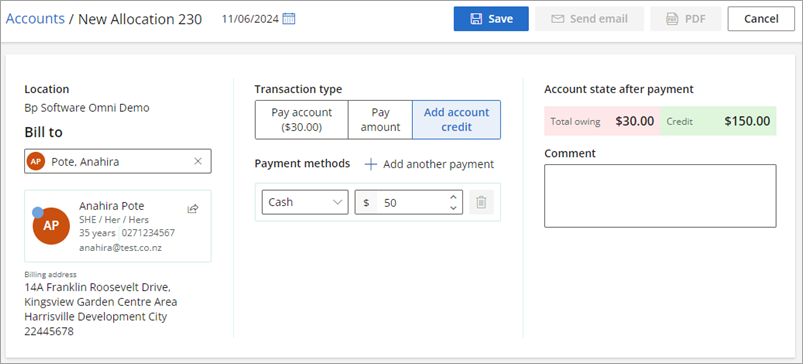
Task: Click the dollar sign prefix of the amount field
Action: pos(366,203)
